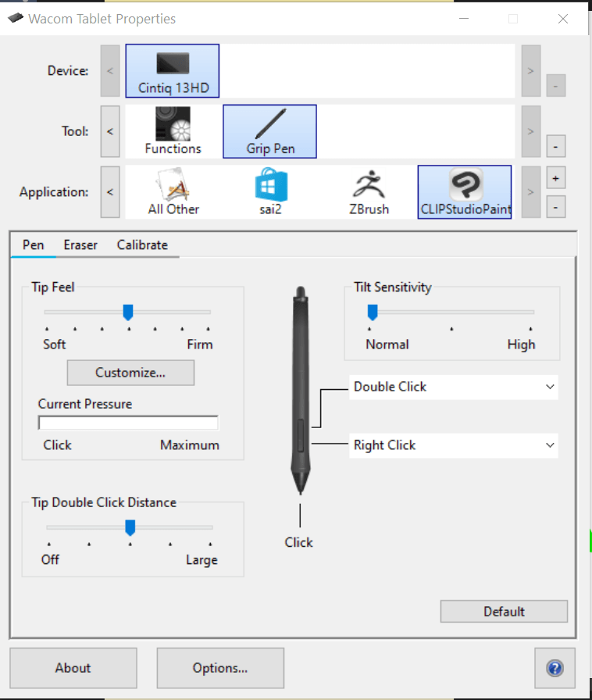Choose the CLIPStudioPaint application icon

pos(465,192)
